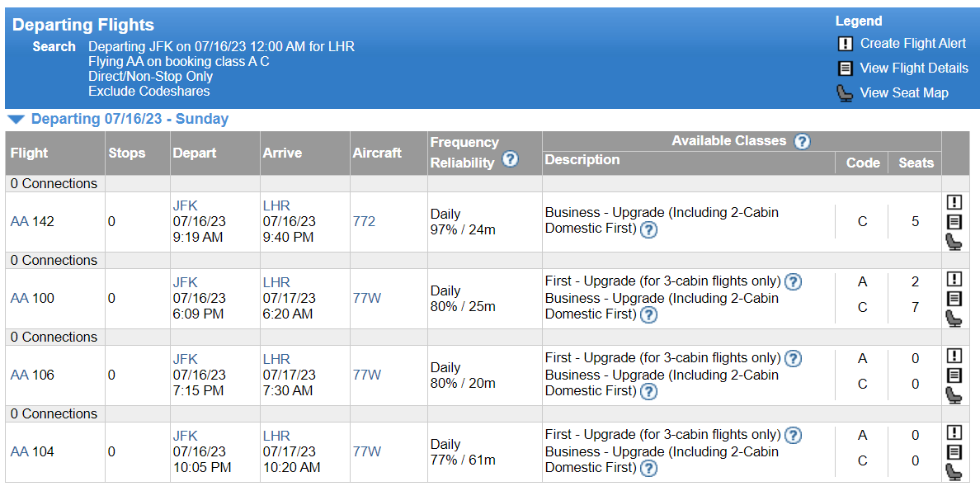The image size is (980, 491).
Task: Open the Available Classes help icon
Action: (802, 141)
